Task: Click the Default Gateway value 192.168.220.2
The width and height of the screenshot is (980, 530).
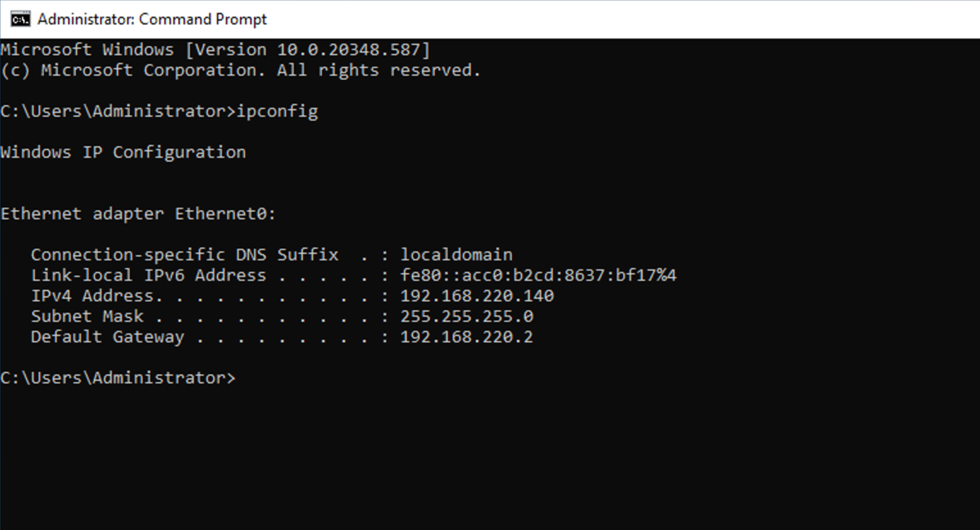Action: click(x=466, y=337)
